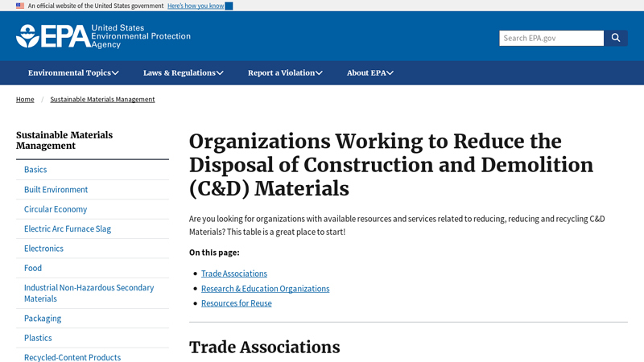The width and height of the screenshot is (644, 362).
Task: Click into the Search EPA.gov field
Action: tap(551, 38)
